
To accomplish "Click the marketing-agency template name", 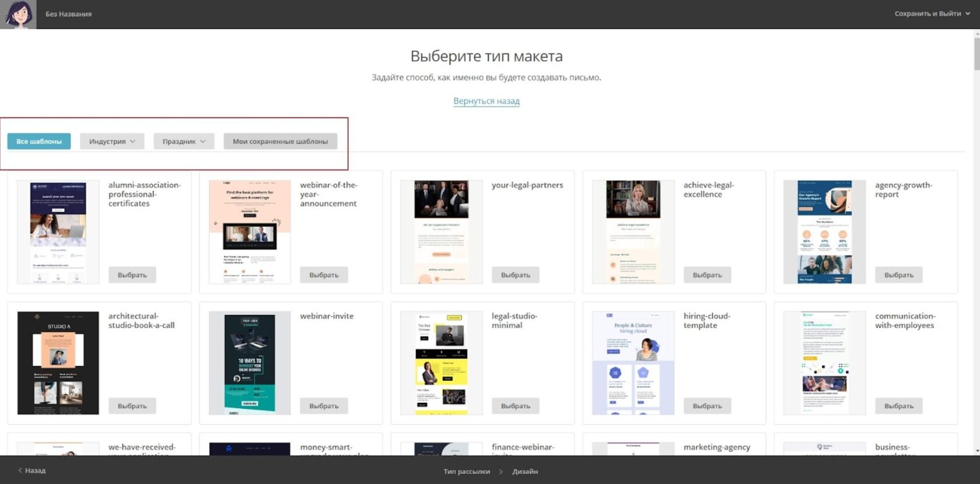I will [x=717, y=447].
